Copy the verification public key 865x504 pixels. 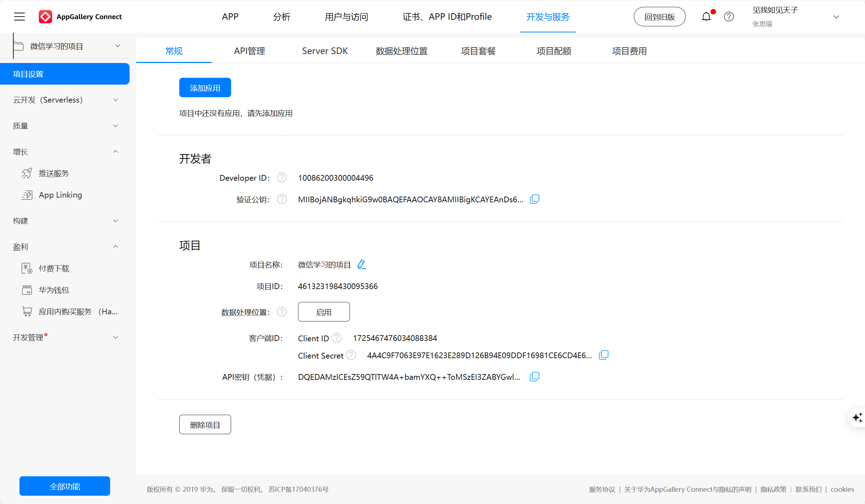coord(535,199)
